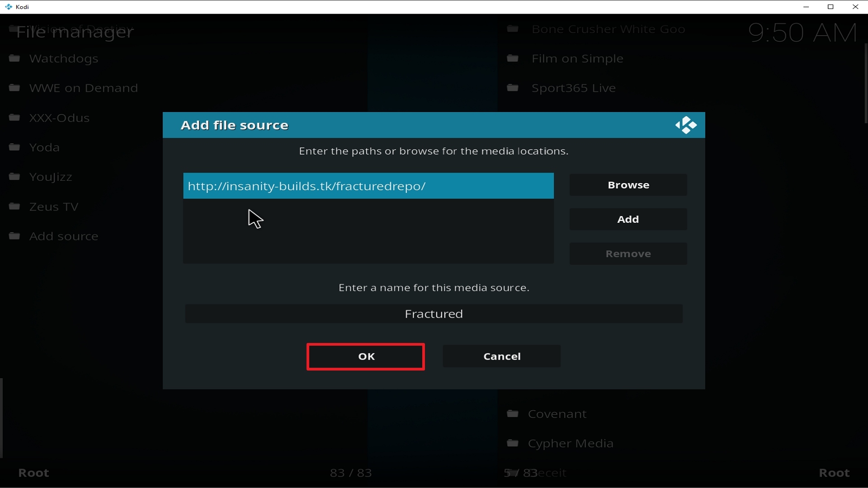Select the Film on Simple folder icon
The image size is (868, 488).
click(513, 58)
